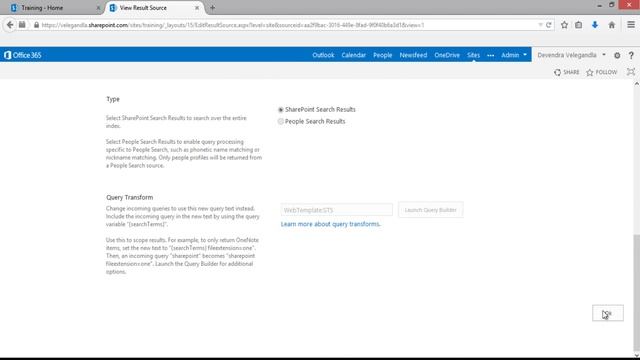Open Sites from the navigation bar
This screenshot has width=640, height=360.
pyautogui.click(x=473, y=55)
